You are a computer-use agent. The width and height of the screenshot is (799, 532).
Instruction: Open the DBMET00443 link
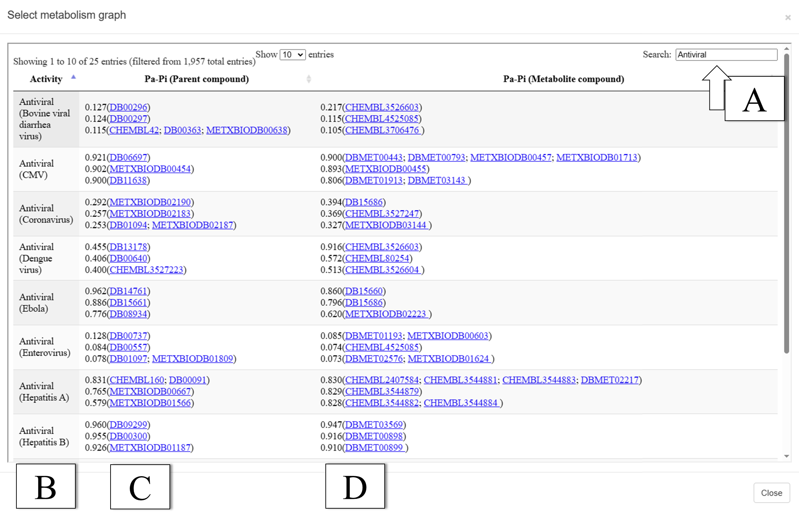(x=374, y=157)
